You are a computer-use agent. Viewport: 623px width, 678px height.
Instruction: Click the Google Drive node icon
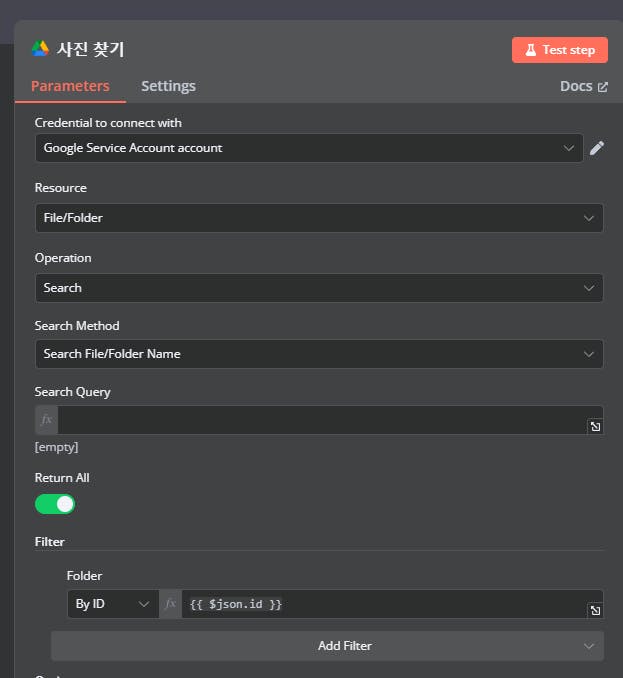[x=40, y=49]
